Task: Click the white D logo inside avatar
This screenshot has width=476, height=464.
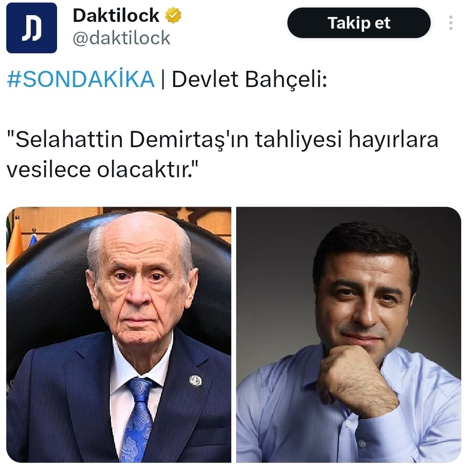Action: coord(31,29)
